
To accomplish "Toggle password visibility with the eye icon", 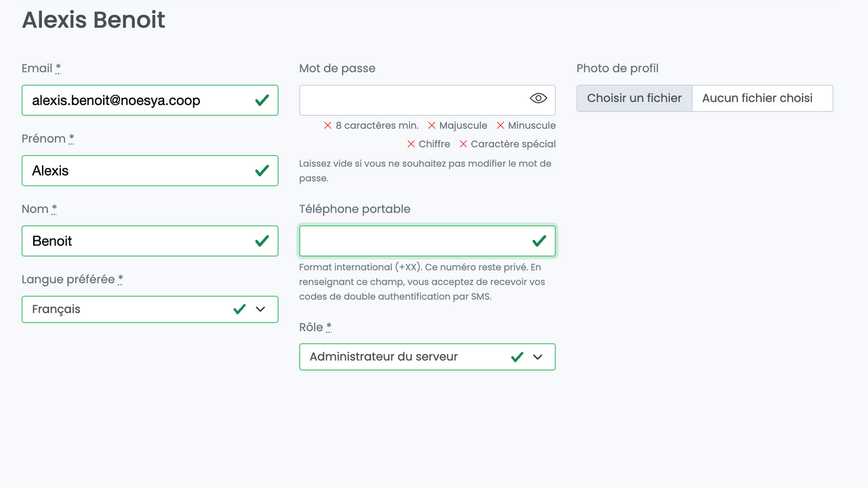I will coord(538,98).
